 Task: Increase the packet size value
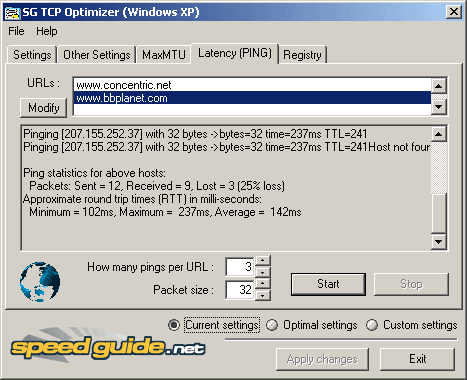(263, 284)
